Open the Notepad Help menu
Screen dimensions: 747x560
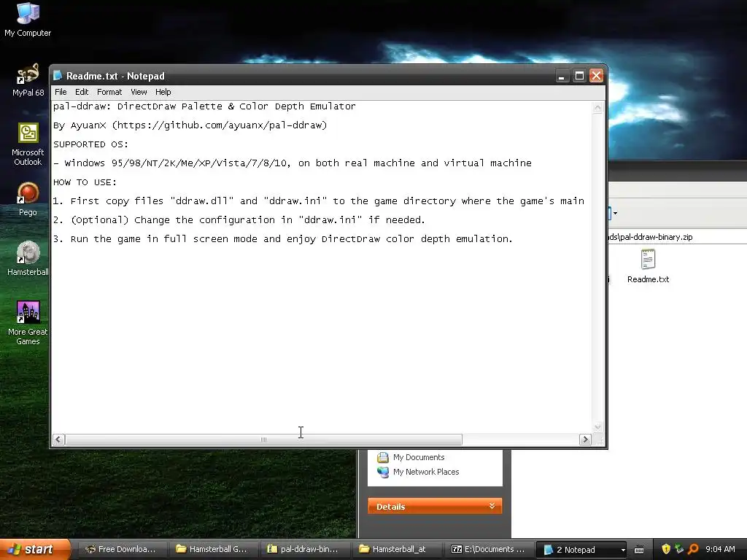tap(163, 92)
